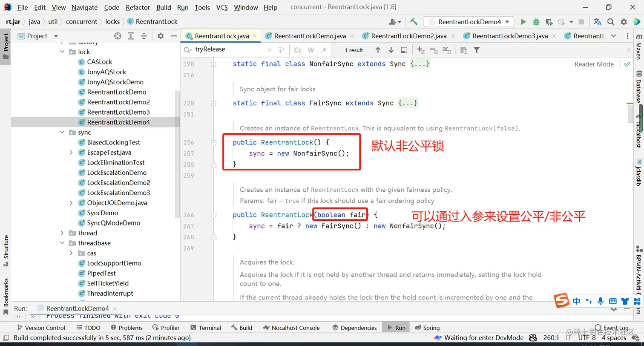Switch to ReentrantLockDemo.java tab
Viewport: 644px width, 346px height.
[x=310, y=36]
